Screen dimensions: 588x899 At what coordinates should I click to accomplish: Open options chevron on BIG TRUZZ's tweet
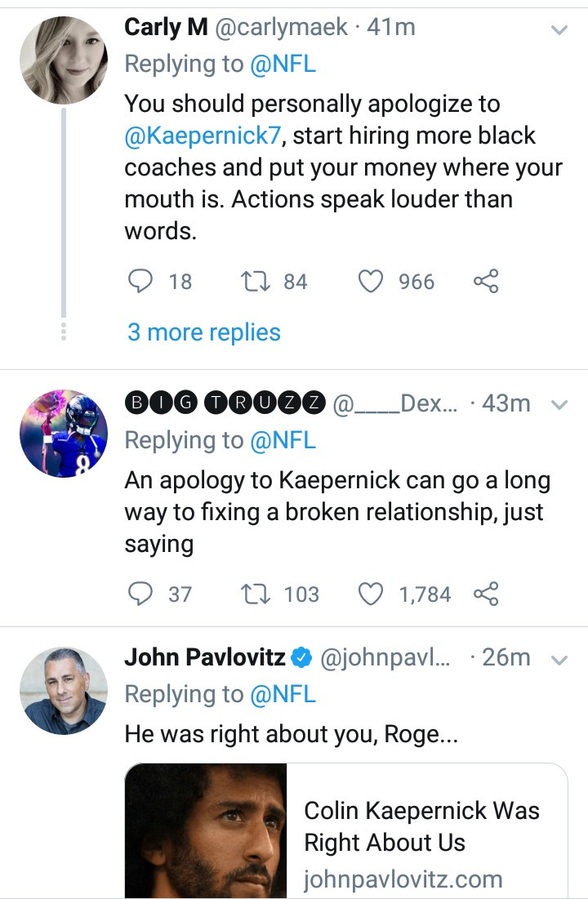559,405
